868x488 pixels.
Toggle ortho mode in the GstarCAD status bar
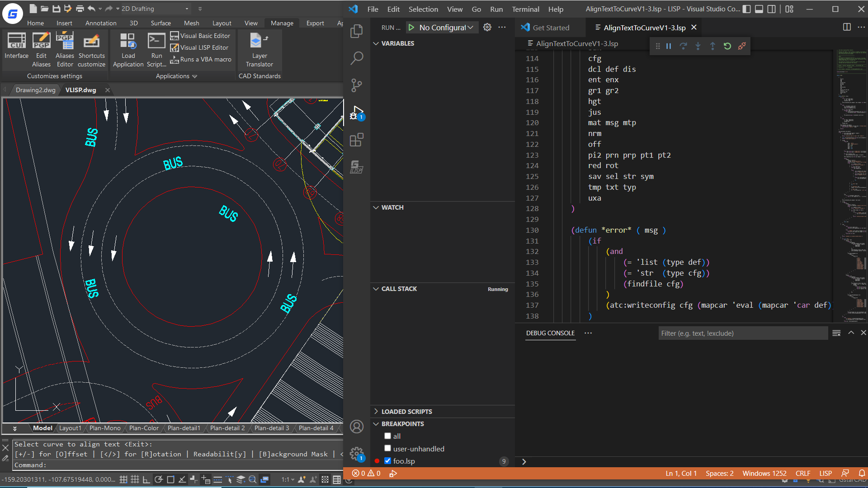(x=146, y=479)
